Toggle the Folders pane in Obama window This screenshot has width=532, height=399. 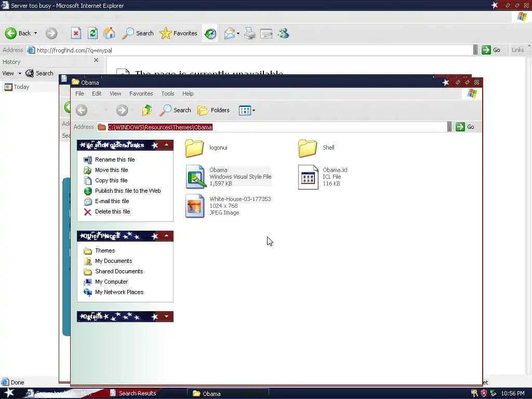(214, 110)
